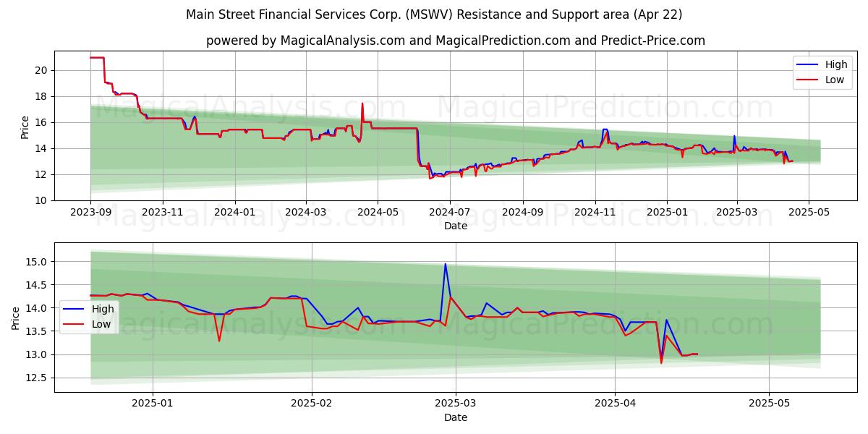Viewport: 868px width, 434px height.
Task: Click top chart x-axis label 2023-09
Action: click(90, 213)
